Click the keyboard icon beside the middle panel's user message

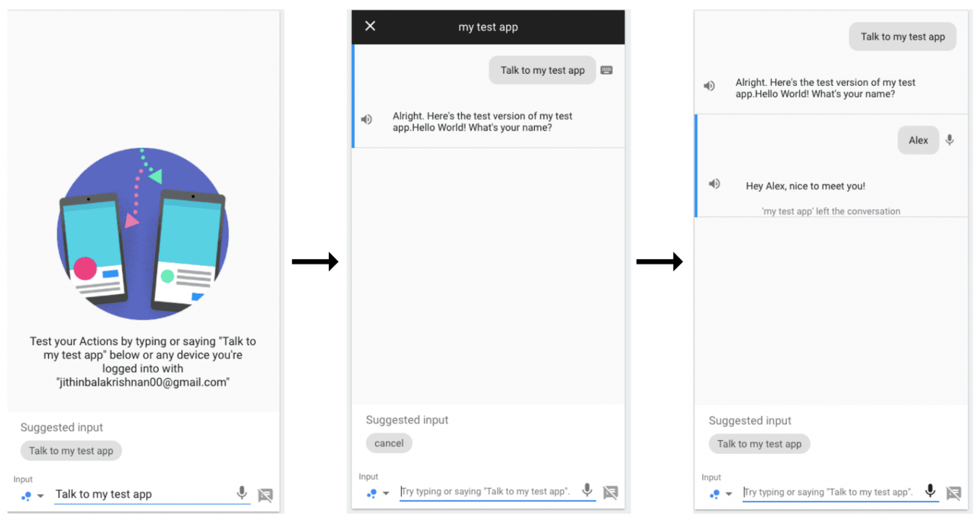click(606, 70)
